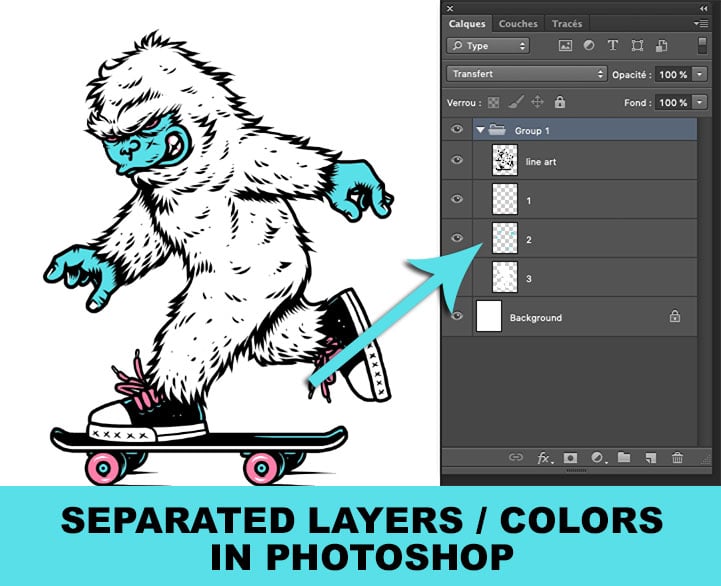Select the line art layer thumbnail

504,160
